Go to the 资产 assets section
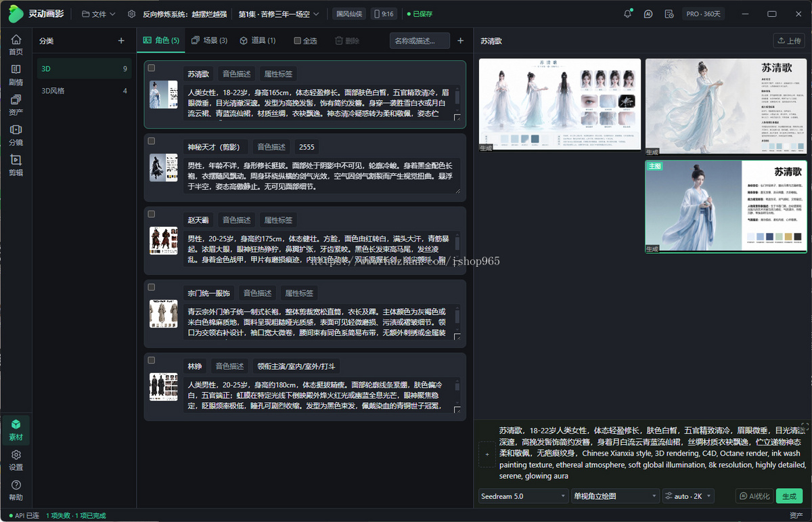This screenshot has height=522, width=812. click(x=16, y=105)
